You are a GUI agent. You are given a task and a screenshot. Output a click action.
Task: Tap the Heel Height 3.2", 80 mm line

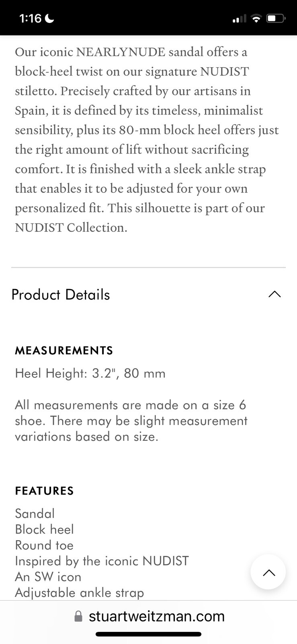90,374
